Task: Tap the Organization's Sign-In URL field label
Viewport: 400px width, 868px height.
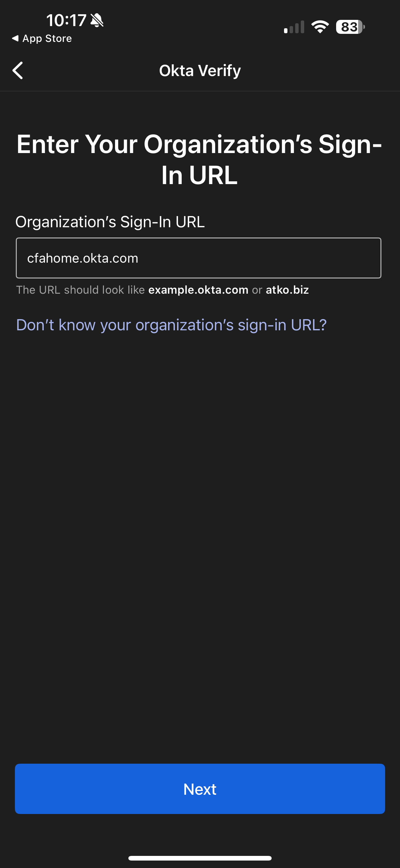Action: click(110, 222)
